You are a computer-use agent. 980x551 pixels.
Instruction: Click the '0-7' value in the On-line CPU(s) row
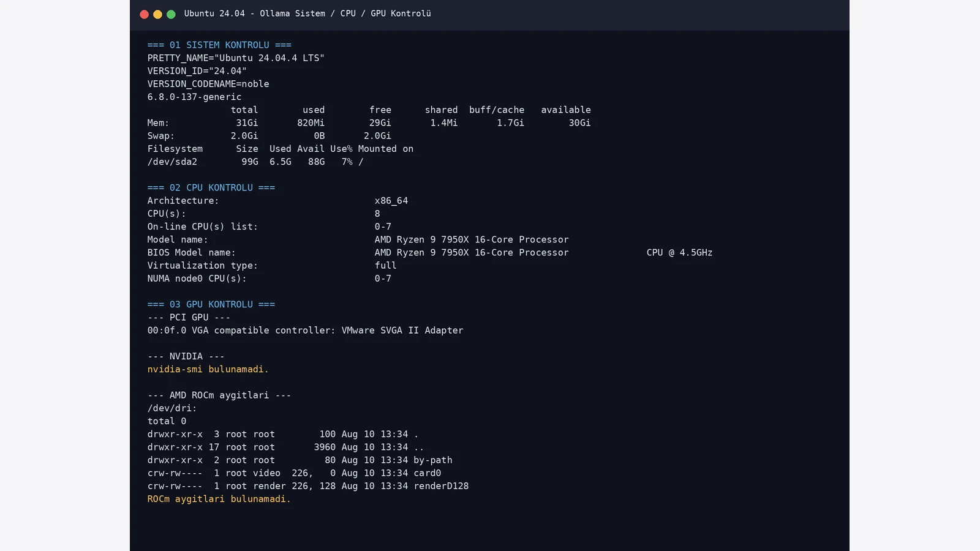coord(383,227)
